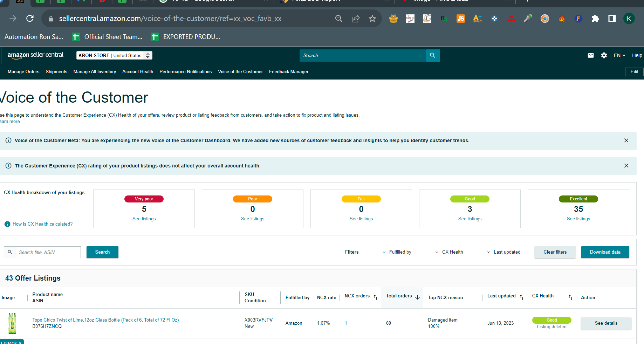The width and height of the screenshot is (644, 344).
Task: Open Manage All Inventory menu item
Action: 95,71
